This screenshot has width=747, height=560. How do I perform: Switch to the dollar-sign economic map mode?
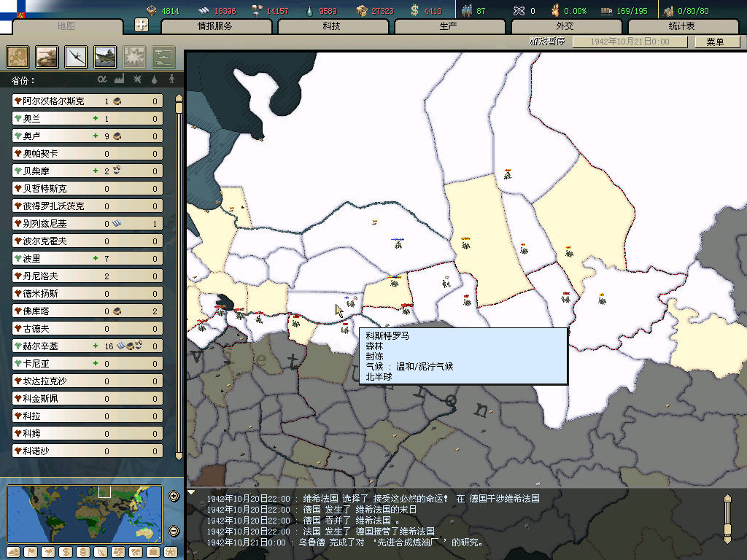tap(66, 552)
